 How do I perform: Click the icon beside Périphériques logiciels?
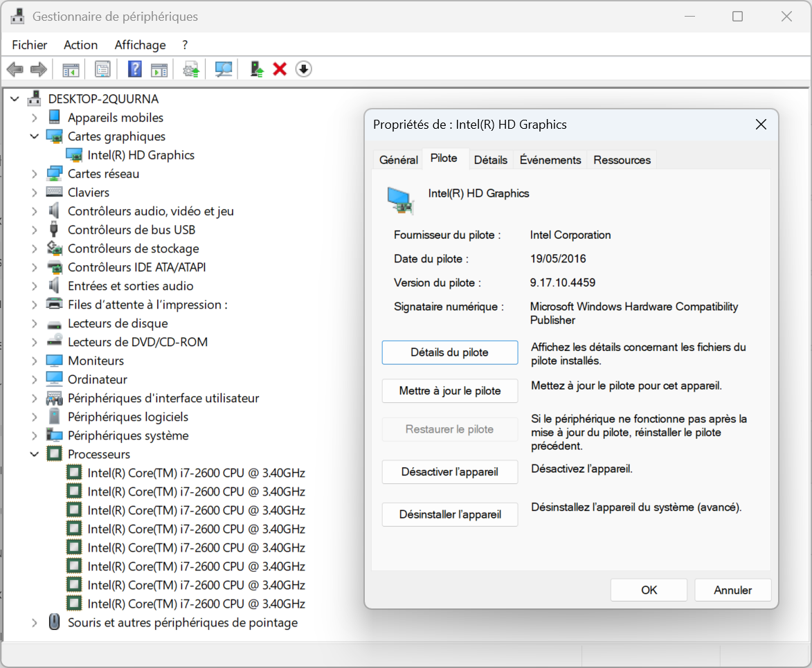coord(54,416)
